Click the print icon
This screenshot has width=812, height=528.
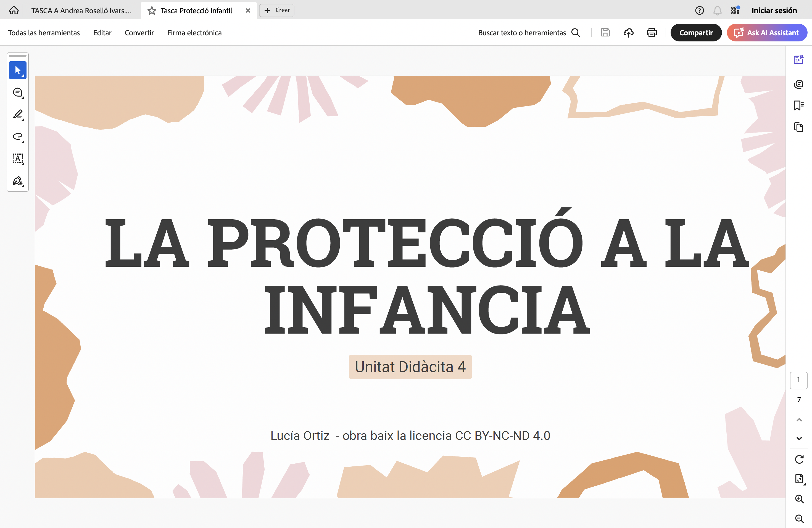pyautogui.click(x=652, y=33)
